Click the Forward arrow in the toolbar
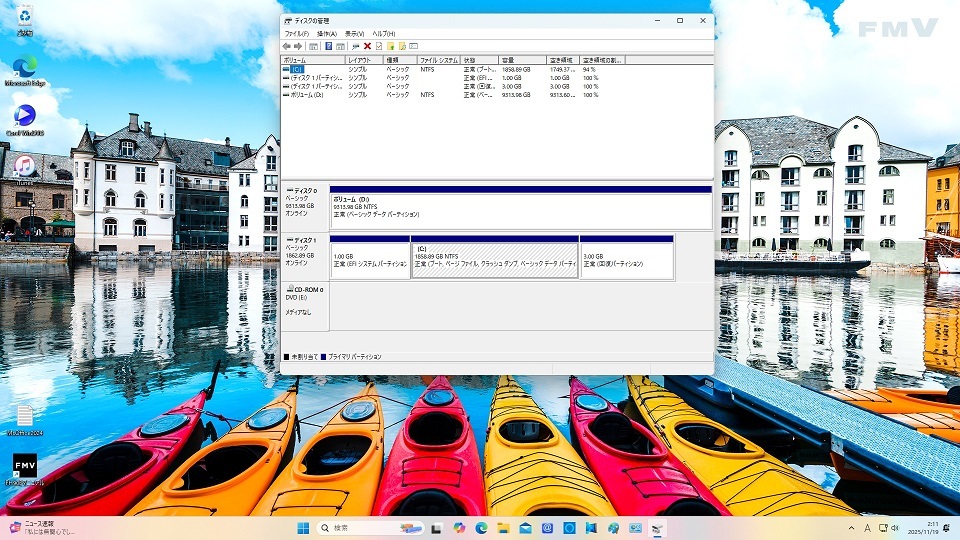This screenshot has height=540, width=960. (298, 46)
